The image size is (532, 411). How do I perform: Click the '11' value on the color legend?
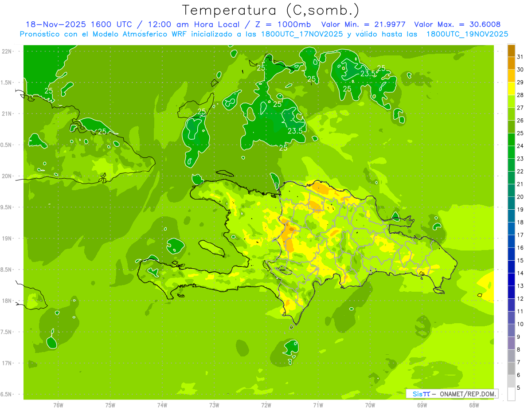click(x=520, y=311)
